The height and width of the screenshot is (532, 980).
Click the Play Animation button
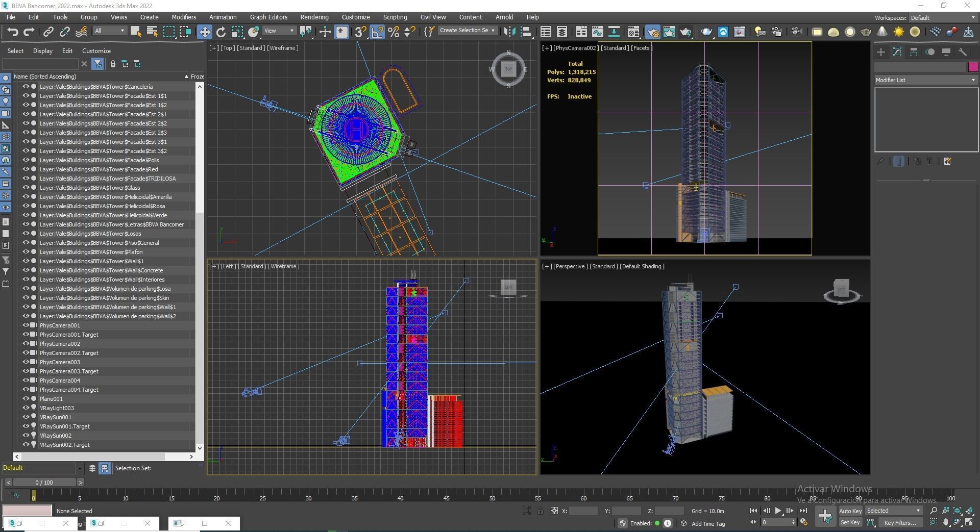pos(778,511)
